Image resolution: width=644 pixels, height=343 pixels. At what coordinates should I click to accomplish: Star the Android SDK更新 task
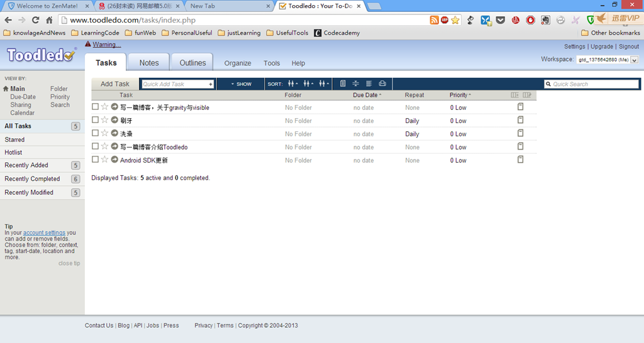coord(105,159)
